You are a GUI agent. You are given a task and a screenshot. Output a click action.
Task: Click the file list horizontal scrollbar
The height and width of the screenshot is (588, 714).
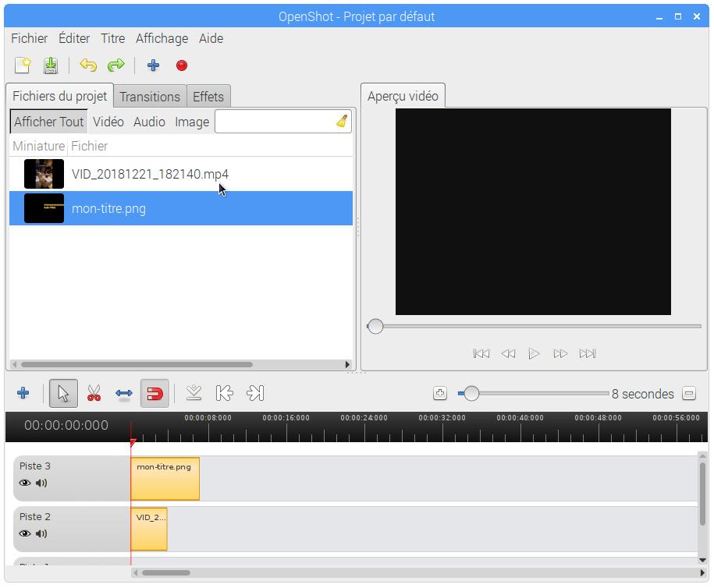[x=137, y=364]
